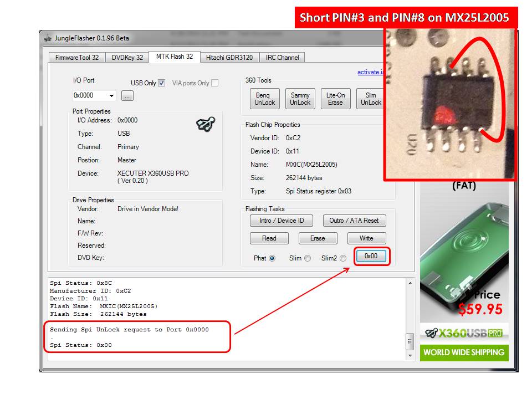Viewport: 532px width, 399px height.
Task: Click the Vendor ID value 0xC2
Action: 293,138
